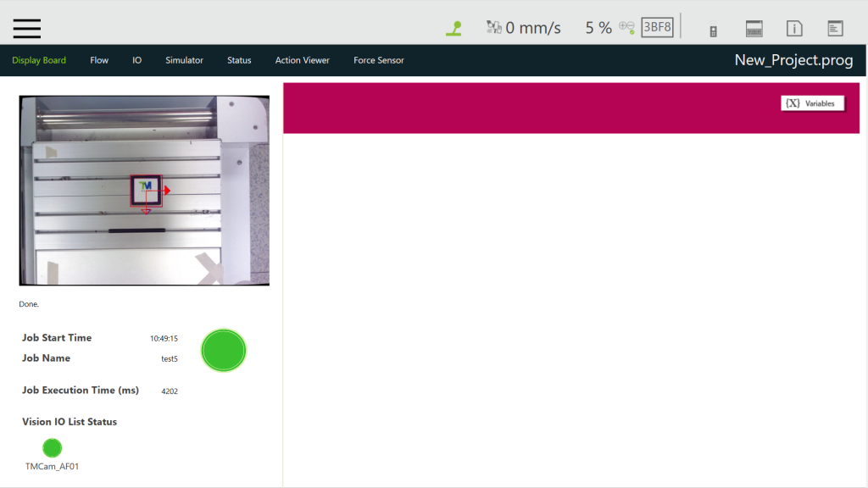Screen dimensions: 868x488
Task: Click the green robot arm status icon
Action: pyautogui.click(x=453, y=28)
